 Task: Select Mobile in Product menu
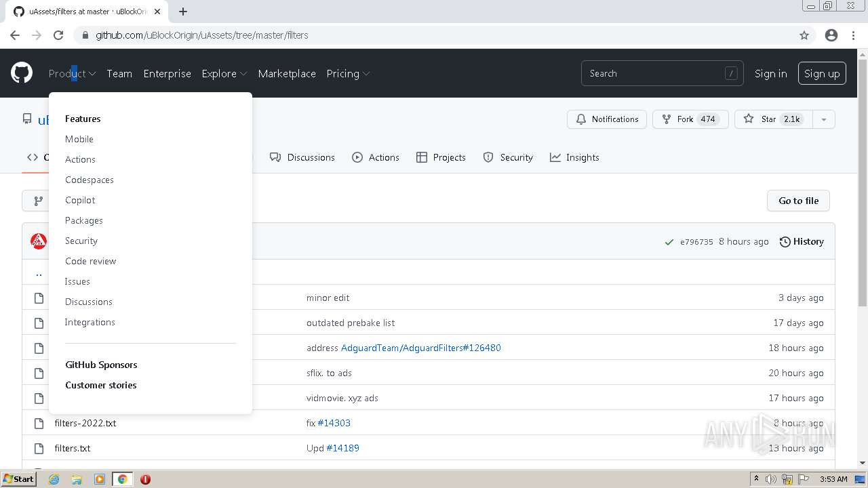(79, 139)
